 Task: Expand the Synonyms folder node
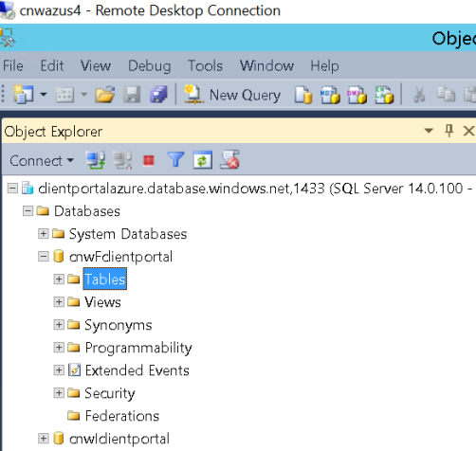coord(59,325)
